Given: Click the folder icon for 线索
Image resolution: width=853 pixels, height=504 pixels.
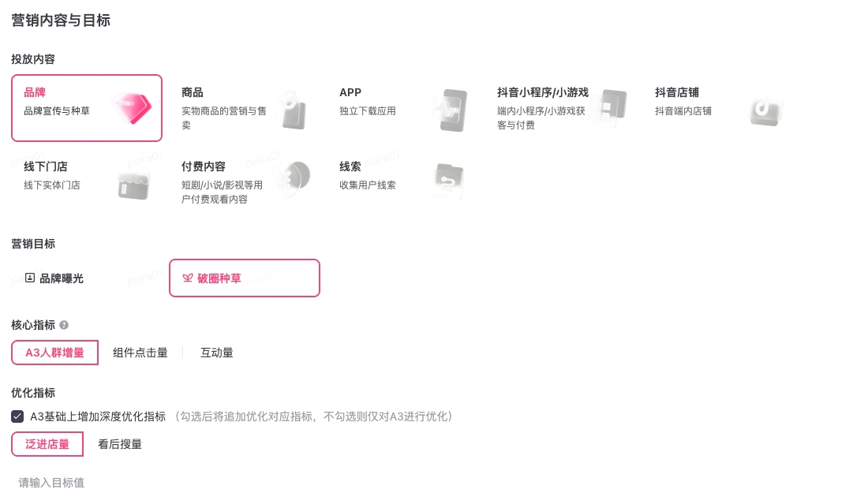Looking at the screenshot, I should click(449, 181).
